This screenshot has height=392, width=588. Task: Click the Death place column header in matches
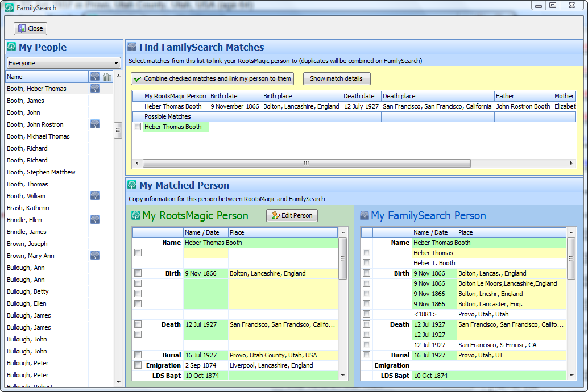(x=438, y=96)
